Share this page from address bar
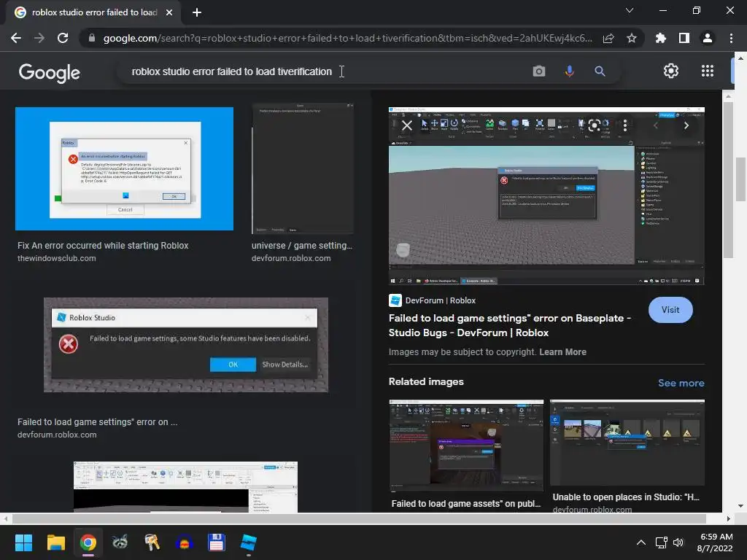Viewport: 747px width, 560px height. click(x=608, y=38)
